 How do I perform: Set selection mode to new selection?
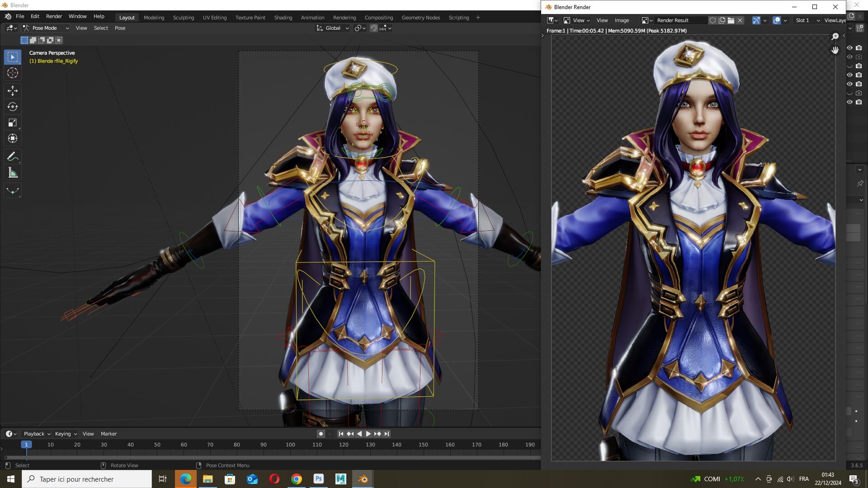[24, 40]
